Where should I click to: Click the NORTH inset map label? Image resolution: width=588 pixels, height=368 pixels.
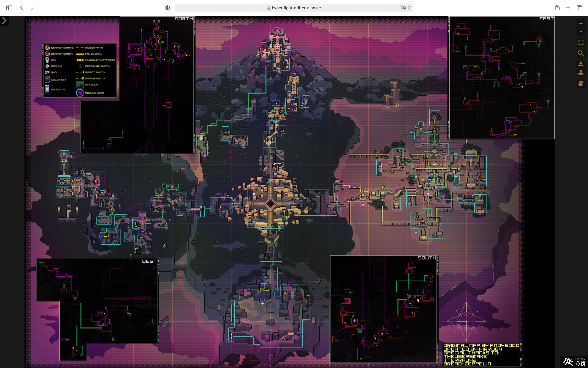[184, 19]
